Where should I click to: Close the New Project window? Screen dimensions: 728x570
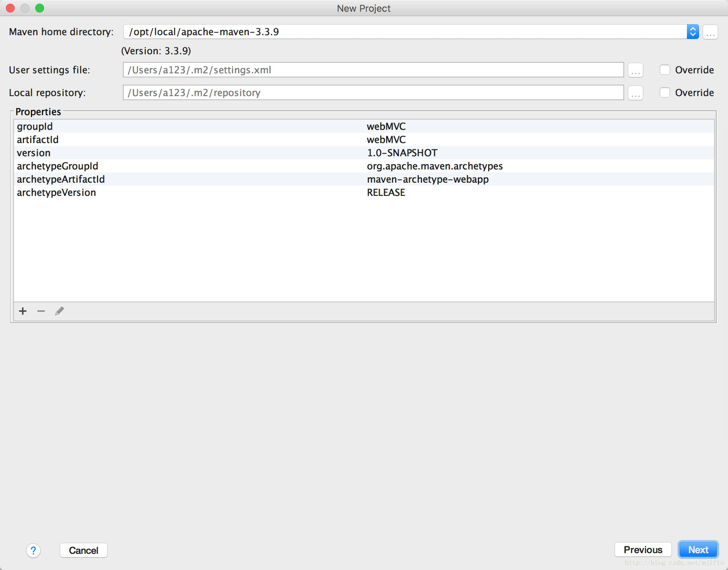click(x=10, y=8)
